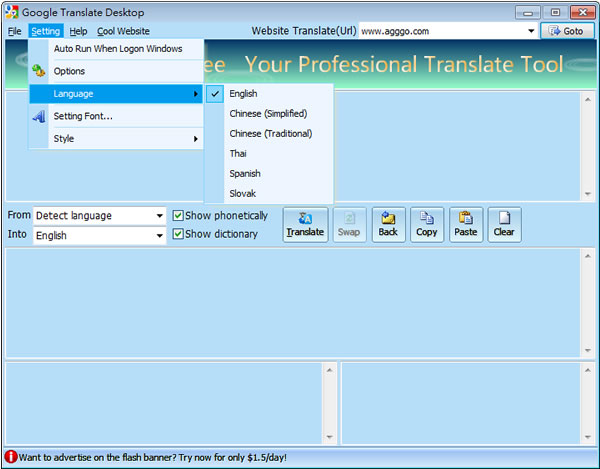The height and width of the screenshot is (469, 600).
Task: Click the Options gear icon
Action: 39,71
